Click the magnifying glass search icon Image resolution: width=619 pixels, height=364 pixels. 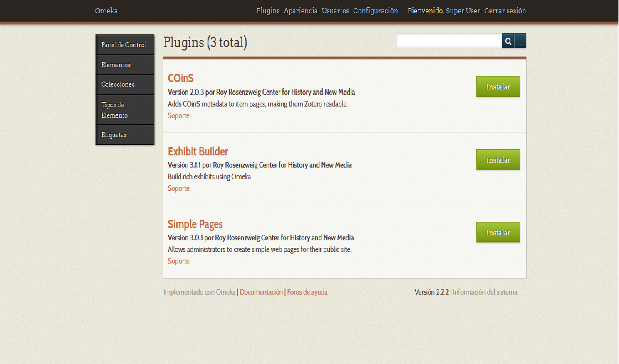tap(508, 41)
